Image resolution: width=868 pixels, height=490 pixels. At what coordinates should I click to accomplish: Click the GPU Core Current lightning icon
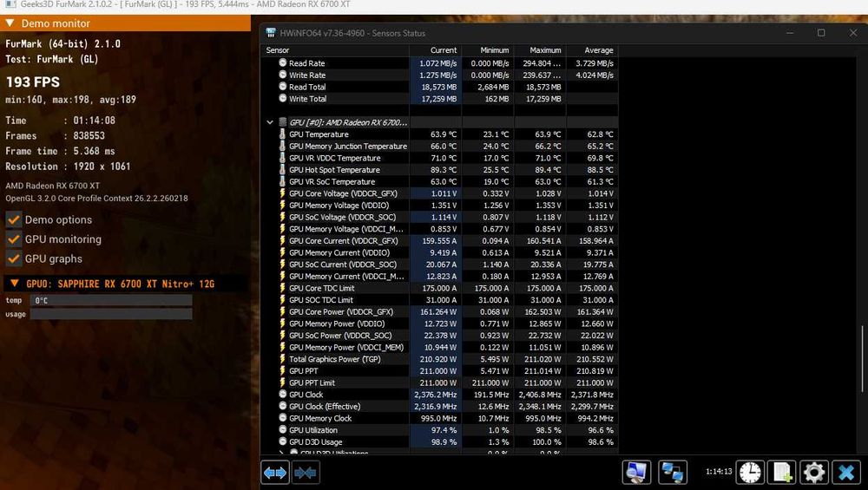click(x=282, y=240)
